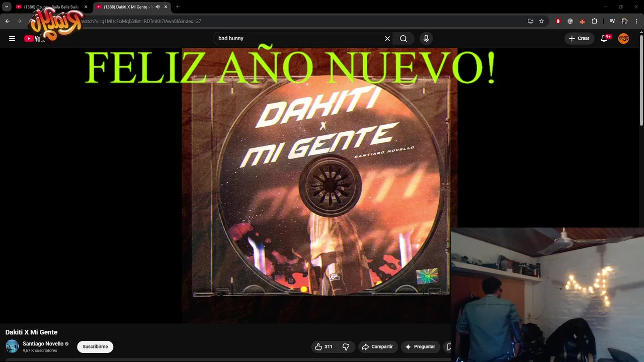The image size is (644, 362).
Task: Clear the search text with the X
Action: click(x=387, y=38)
